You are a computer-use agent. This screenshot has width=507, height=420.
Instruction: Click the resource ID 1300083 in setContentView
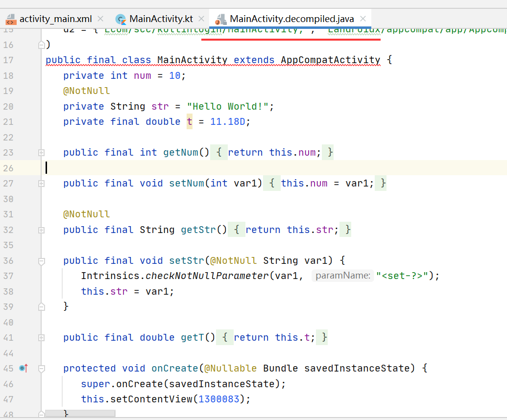(x=219, y=399)
